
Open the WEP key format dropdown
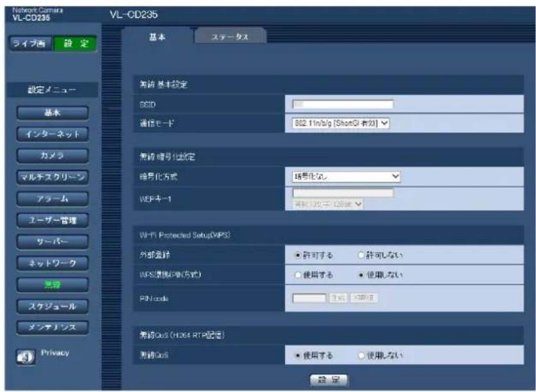327,204
